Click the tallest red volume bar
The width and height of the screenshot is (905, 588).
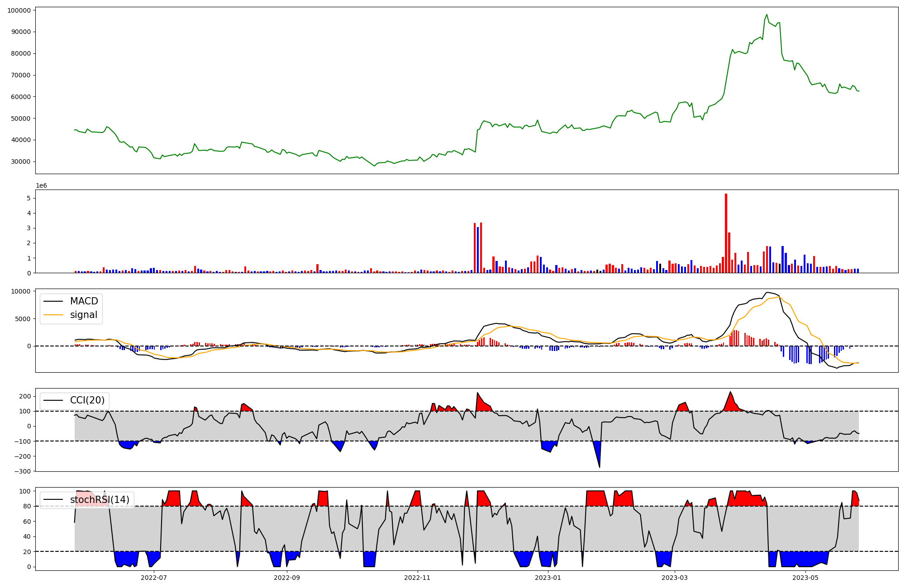click(x=726, y=233)
